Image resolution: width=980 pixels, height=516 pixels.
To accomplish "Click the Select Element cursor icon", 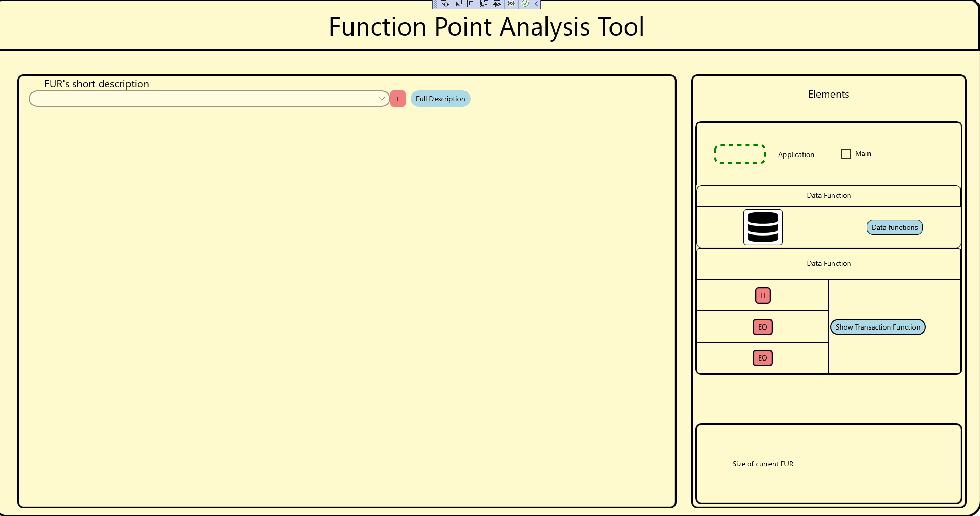I will [458, 4].
